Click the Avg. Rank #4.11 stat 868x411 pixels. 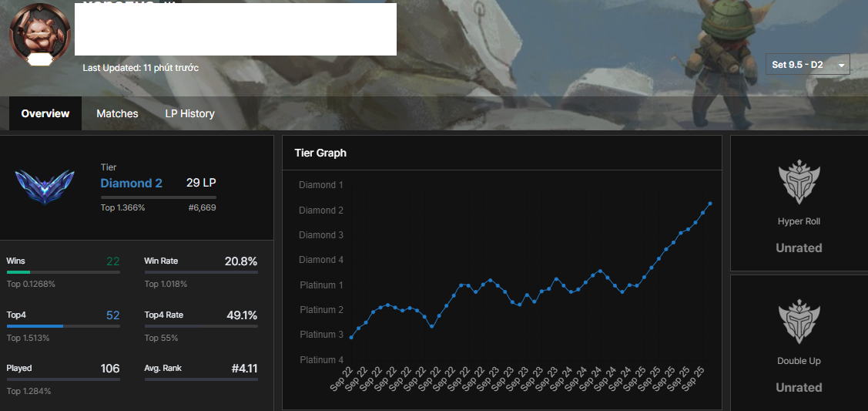(x=201, y=369)
